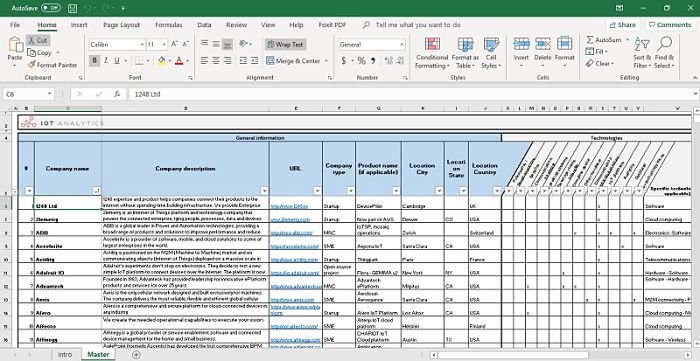Open the Foxit PDF tab

pos(332,25)
